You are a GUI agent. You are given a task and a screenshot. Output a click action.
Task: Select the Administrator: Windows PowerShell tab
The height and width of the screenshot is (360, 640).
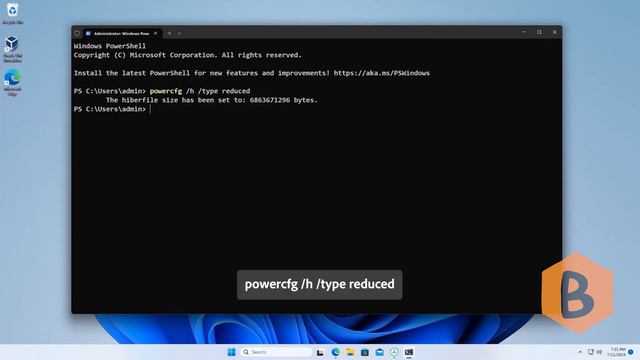point(122,33)
